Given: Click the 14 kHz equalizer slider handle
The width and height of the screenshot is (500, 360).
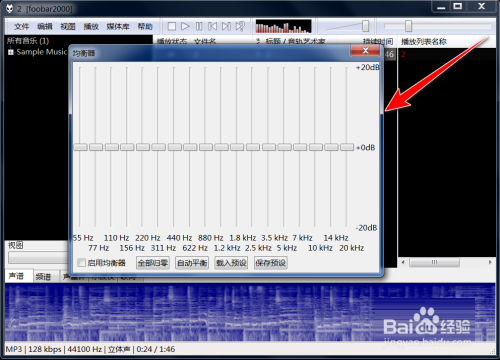Looking at the screenshot, I should 331,147.
